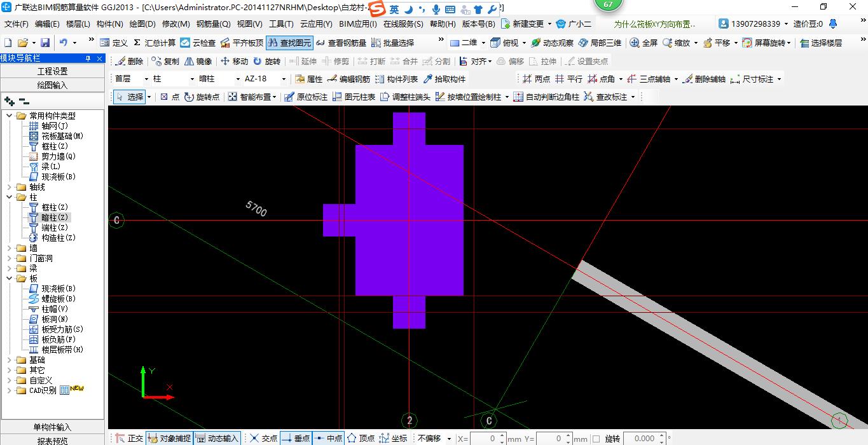
Task: Check the 旋转 rotation checkbox
Action: [596, 439]
